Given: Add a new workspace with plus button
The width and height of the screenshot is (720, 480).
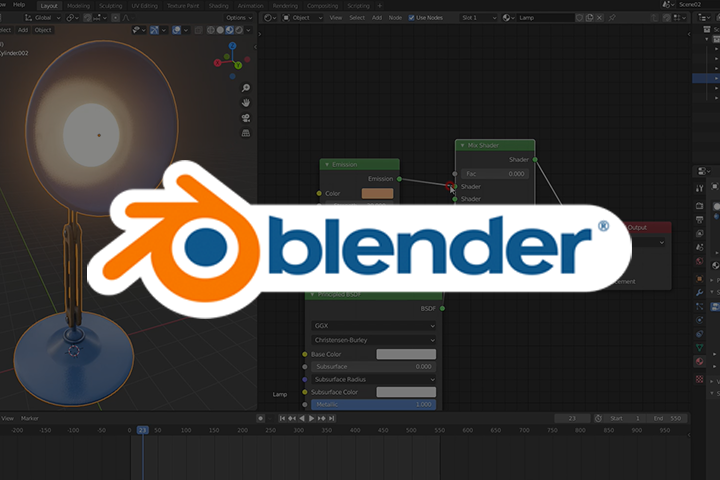Looking at the screenshot, I should pyautogui.click(x=379, y=6).
